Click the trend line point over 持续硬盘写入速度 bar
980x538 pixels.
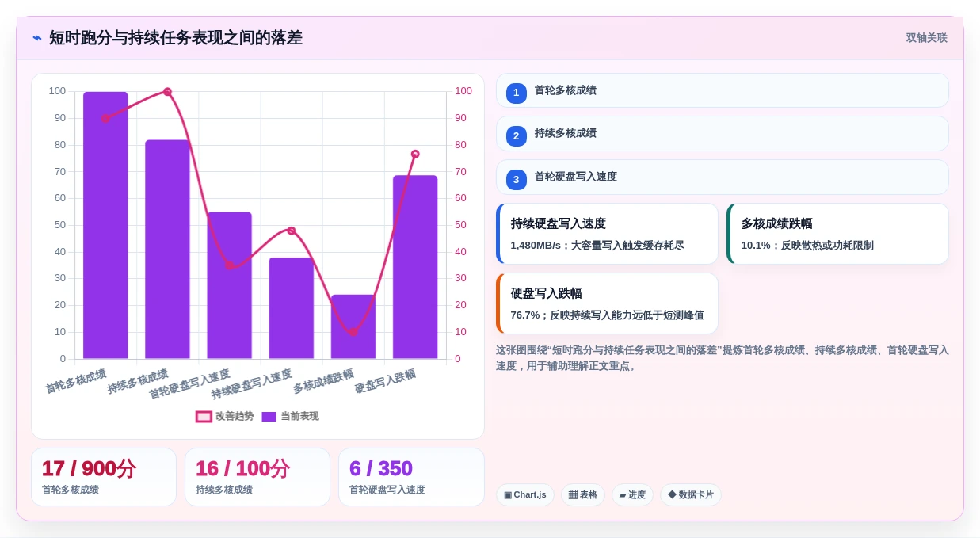pyautogui.click(x=291, y=231)
